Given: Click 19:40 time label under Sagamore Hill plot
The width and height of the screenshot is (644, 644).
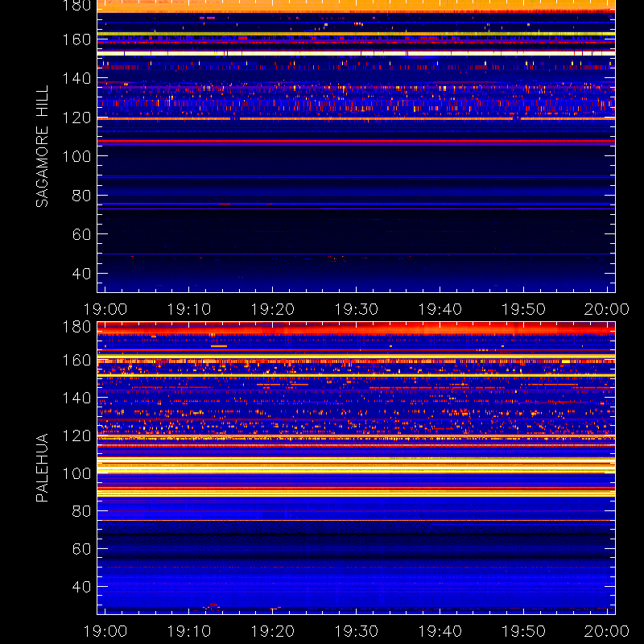Looking at the screenshot, I should point(440,309).
